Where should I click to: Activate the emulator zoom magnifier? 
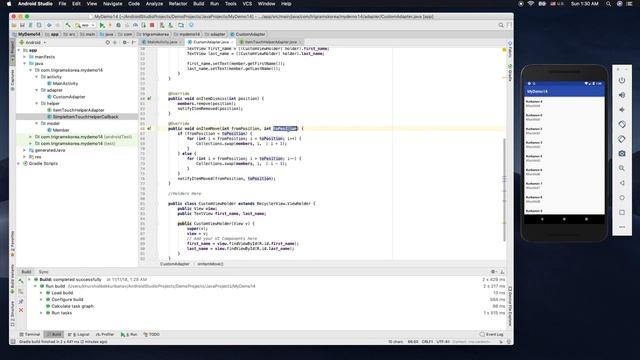pyautogui.click(x=622, y=168)
